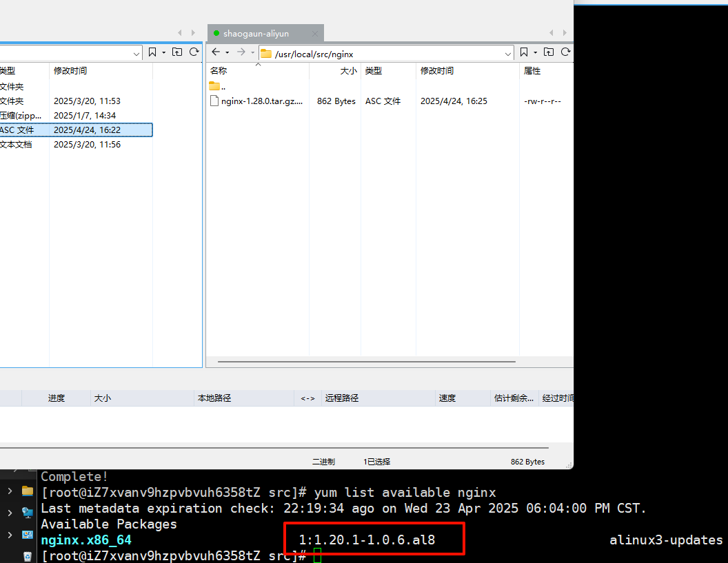728x563 pixels.
Task: Click transfer queue 进度 column header
Action: 56,398
